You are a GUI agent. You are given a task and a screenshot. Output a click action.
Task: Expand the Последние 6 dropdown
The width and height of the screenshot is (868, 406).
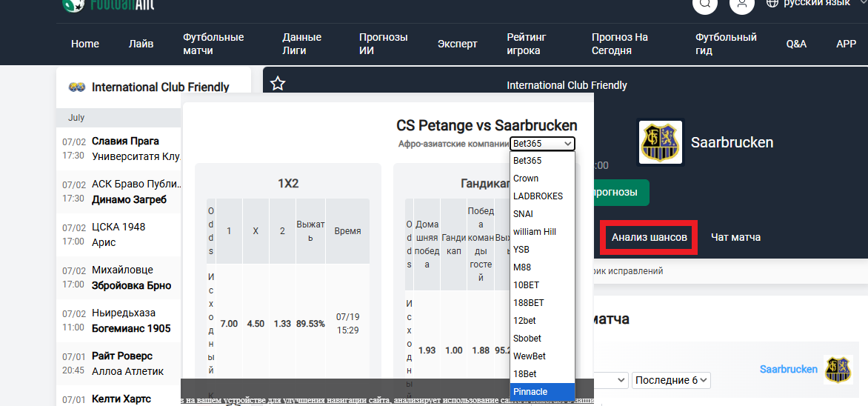pos(670,380)
